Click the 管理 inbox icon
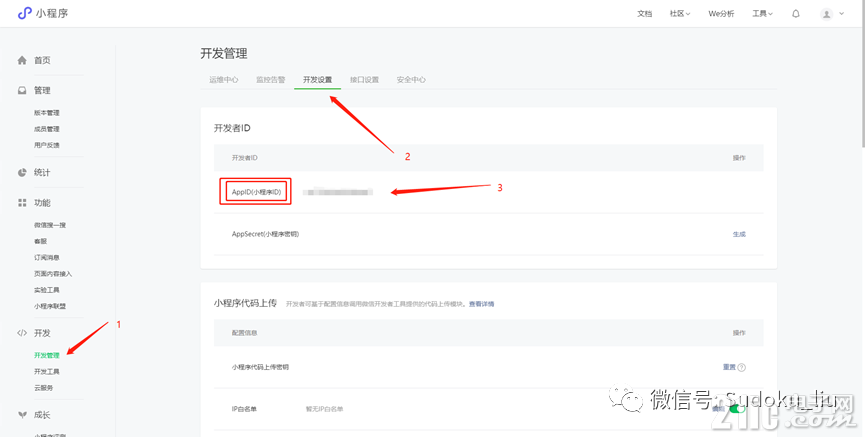Screen dimensions: 865x437 click(x=22, y=90)
